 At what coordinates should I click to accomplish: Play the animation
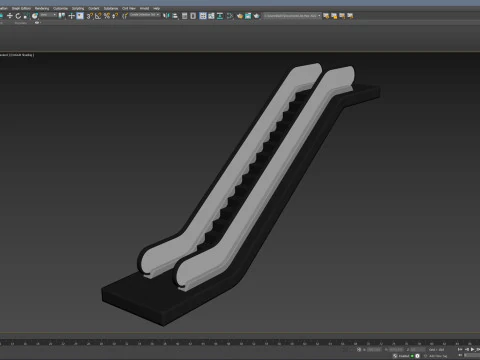[473, 349]
